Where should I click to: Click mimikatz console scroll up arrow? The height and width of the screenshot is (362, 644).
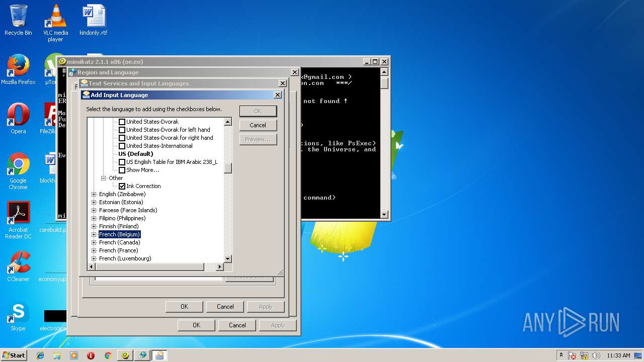(x=384, y=72)
